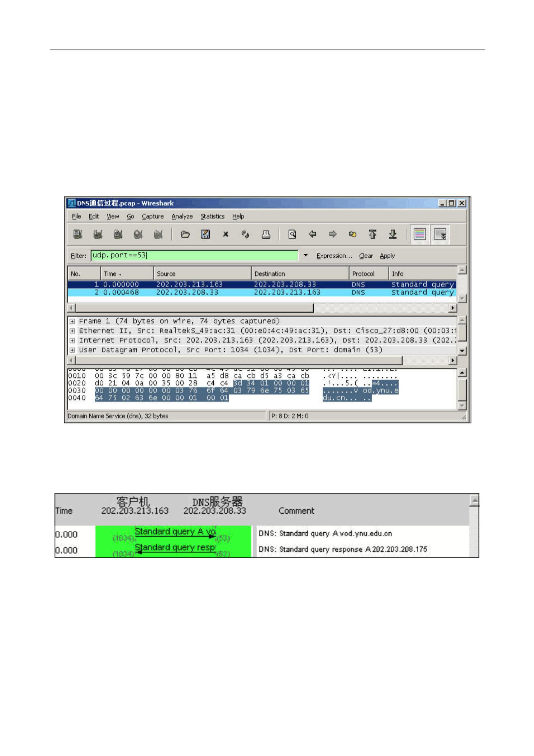Click packet details scroll down arrow
534x756 pixels.
pos(462,351)
